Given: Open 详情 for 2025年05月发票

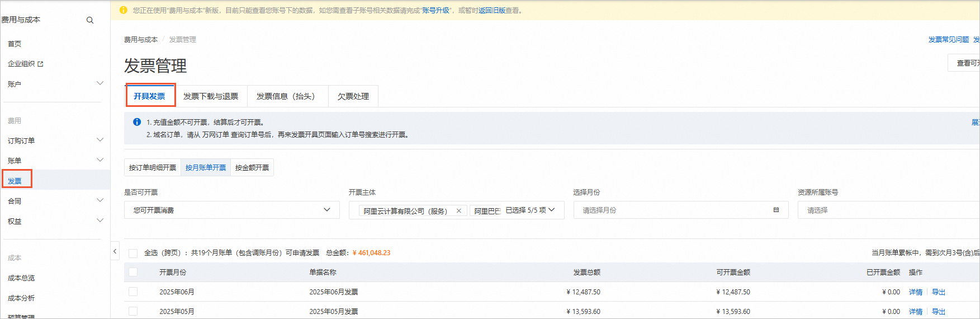Looking at the screenshot, I should tap(916, 311).
